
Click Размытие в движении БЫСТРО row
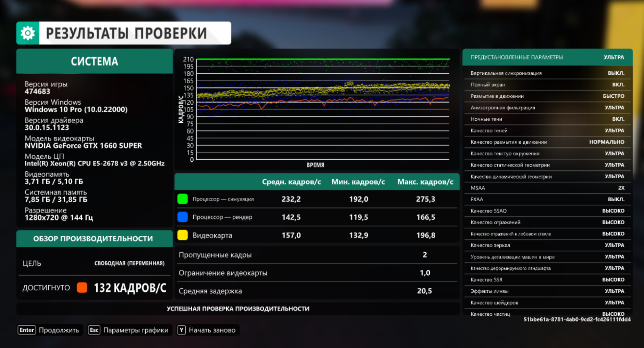(547, 96)
